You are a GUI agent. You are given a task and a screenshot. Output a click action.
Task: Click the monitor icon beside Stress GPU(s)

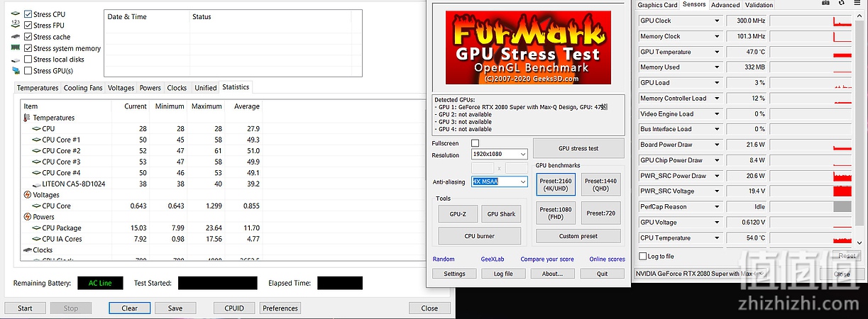tap(16, 71)
